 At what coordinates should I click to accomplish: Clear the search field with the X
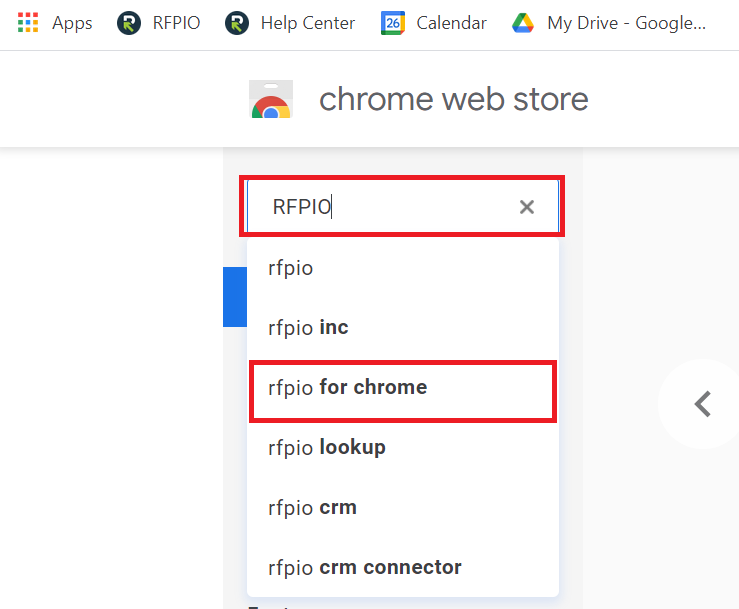point(527,207)
